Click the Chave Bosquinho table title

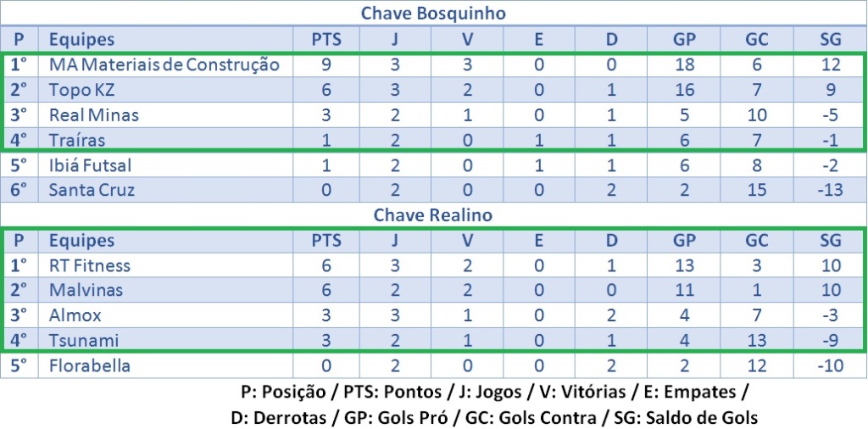pyautogui.click(x=433, y=14)
